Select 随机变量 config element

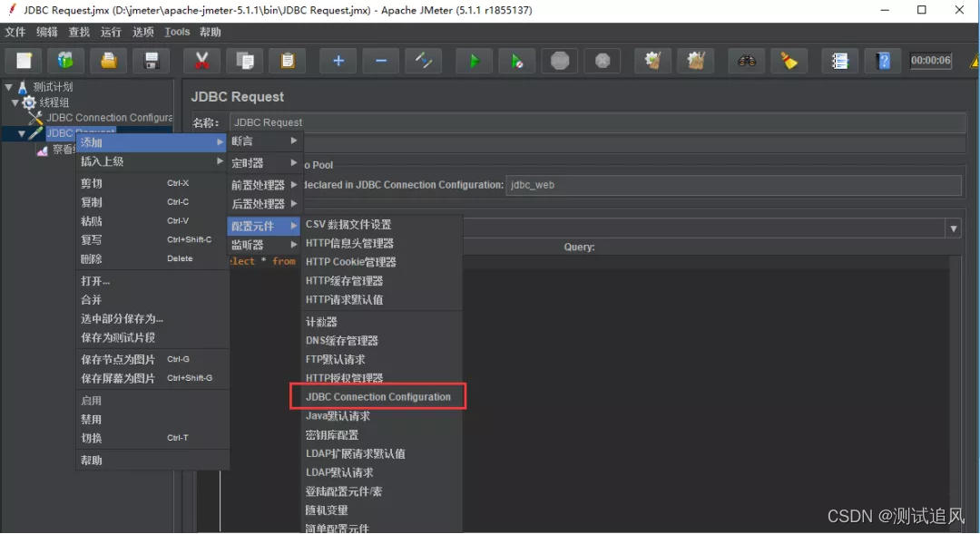382,510
